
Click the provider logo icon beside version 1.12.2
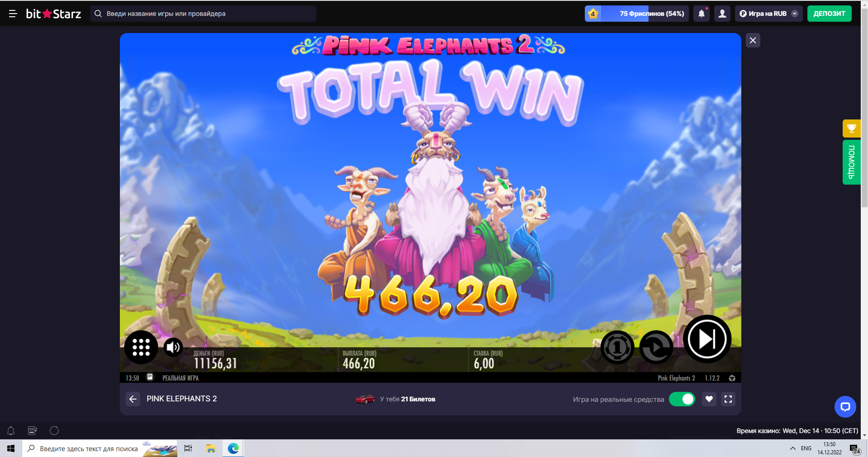point(732,378)
